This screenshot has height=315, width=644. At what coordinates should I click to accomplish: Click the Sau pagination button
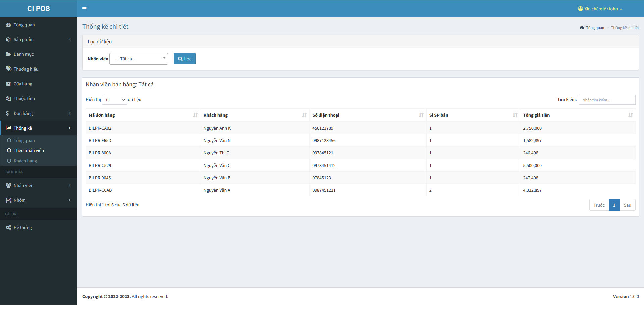(628, 205)
